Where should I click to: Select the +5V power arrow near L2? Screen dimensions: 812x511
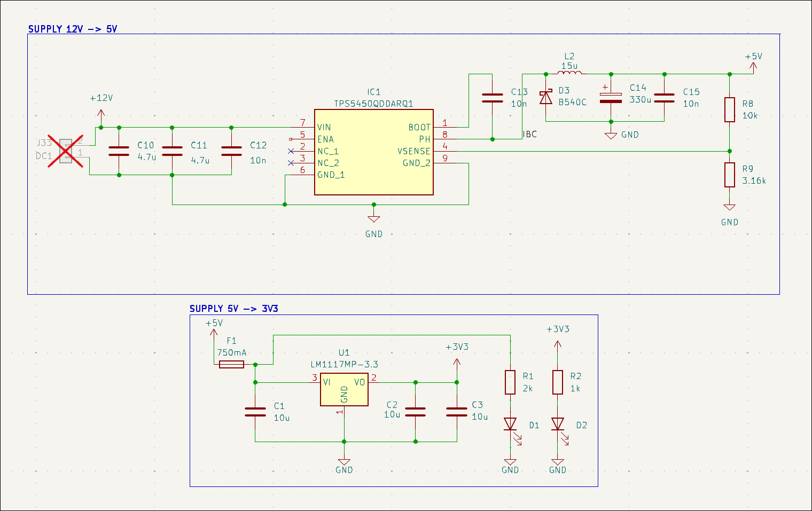[753, 66]
